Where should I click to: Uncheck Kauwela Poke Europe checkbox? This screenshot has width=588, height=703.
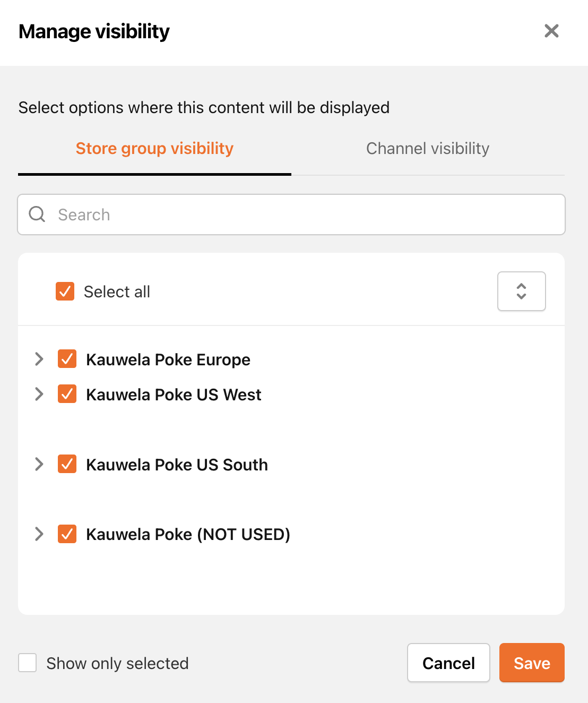[x=67, y=359]
